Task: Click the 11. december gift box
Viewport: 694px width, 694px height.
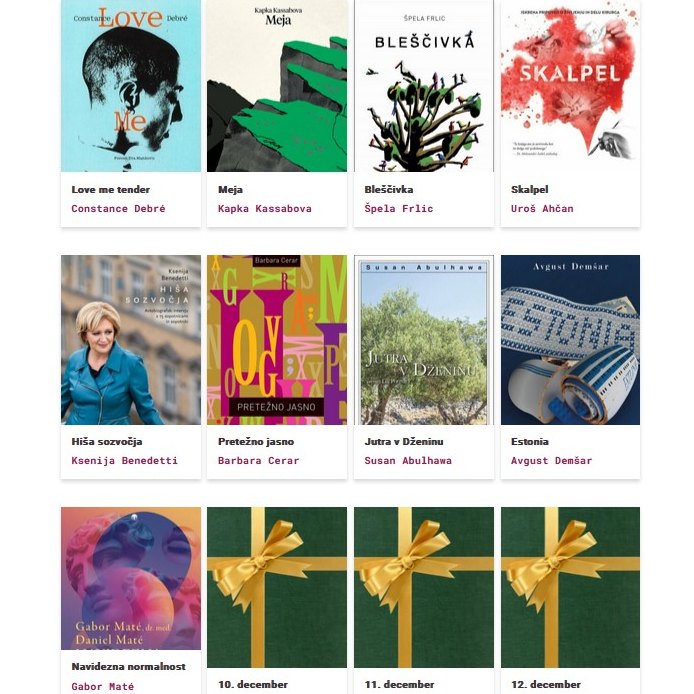Action: 424,587
